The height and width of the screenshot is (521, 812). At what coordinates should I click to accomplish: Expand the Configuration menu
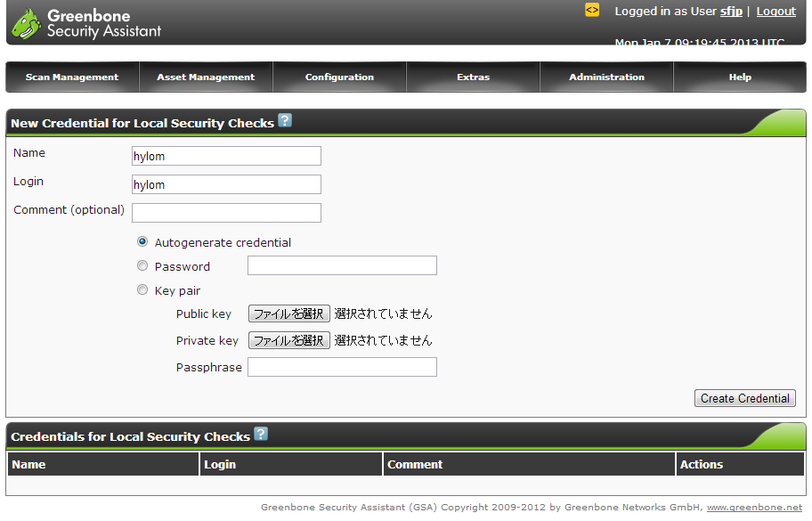tap(339, 77)
